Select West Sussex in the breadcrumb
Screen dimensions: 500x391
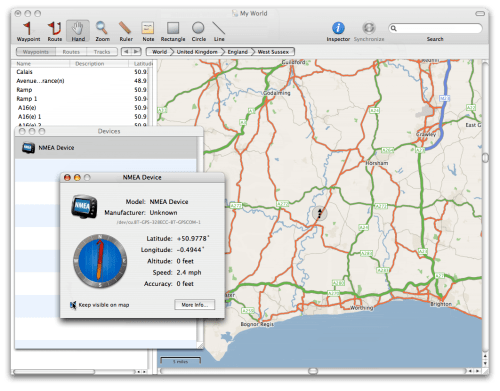(x=273, y=52)
